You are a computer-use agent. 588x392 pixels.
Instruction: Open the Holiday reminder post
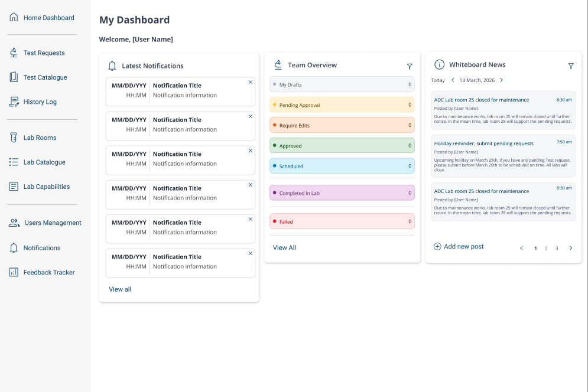[x=503, y=156]
